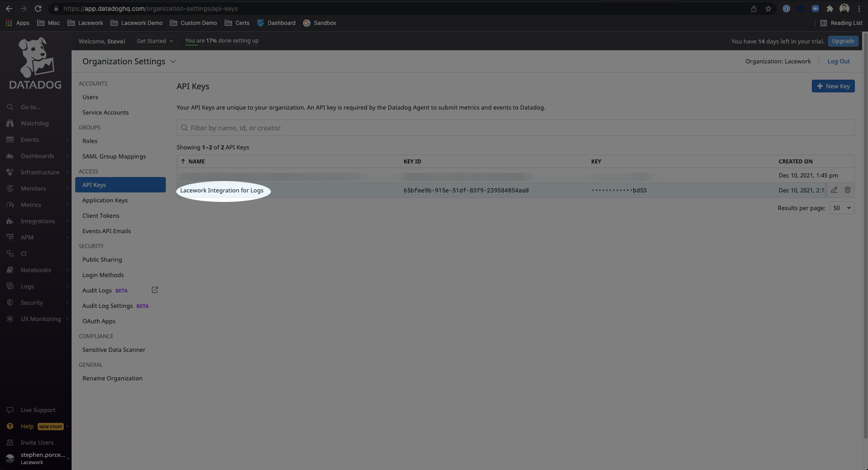
Task: Open APM from the sidebar
Action: pyautogui.click(x=27, y=237)
